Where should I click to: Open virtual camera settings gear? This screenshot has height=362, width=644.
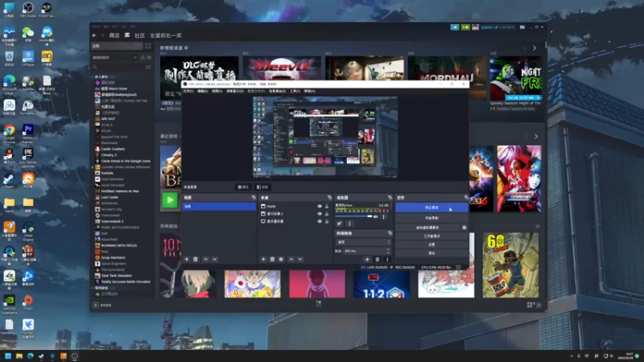coord(464,228)
